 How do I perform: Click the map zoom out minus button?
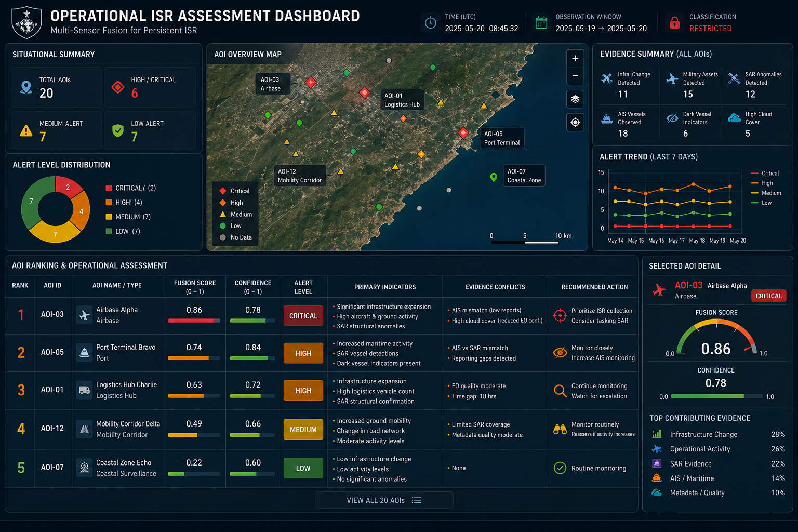(575, 76)
